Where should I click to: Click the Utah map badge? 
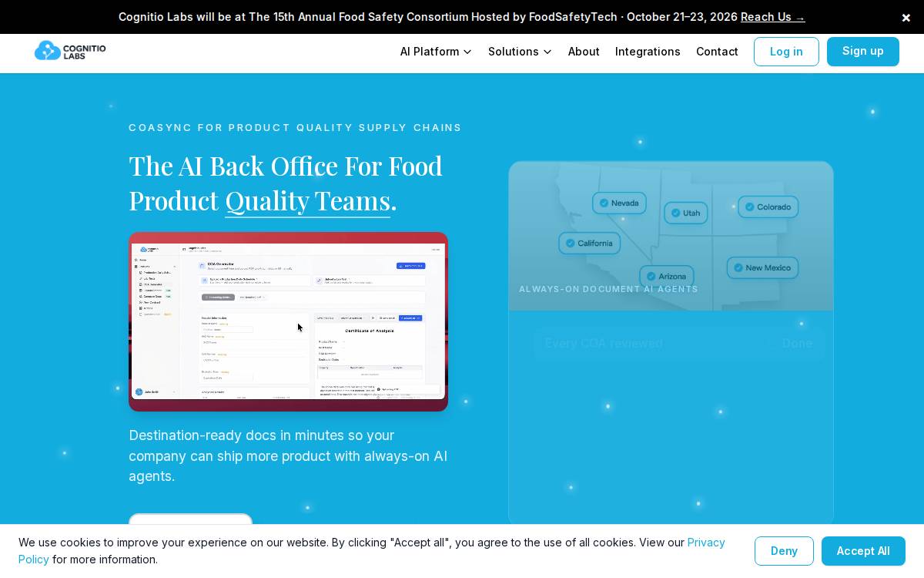[x=686, y=213]
